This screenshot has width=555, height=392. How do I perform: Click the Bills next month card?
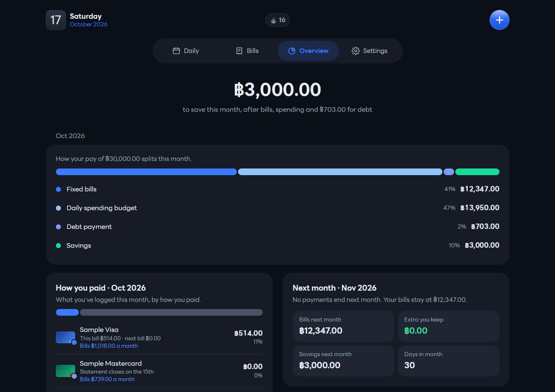(x=344, y=326)
